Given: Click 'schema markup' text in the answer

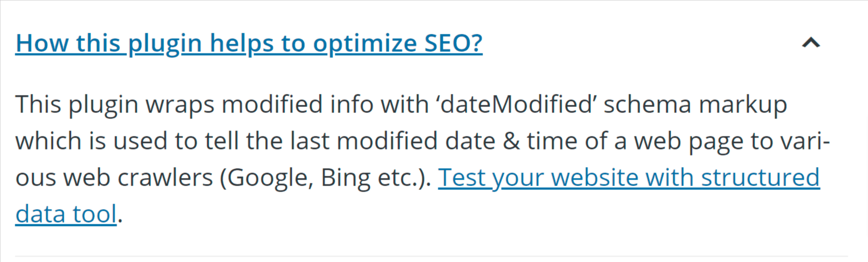Looking at the screenshot, I should pos(695,104).
